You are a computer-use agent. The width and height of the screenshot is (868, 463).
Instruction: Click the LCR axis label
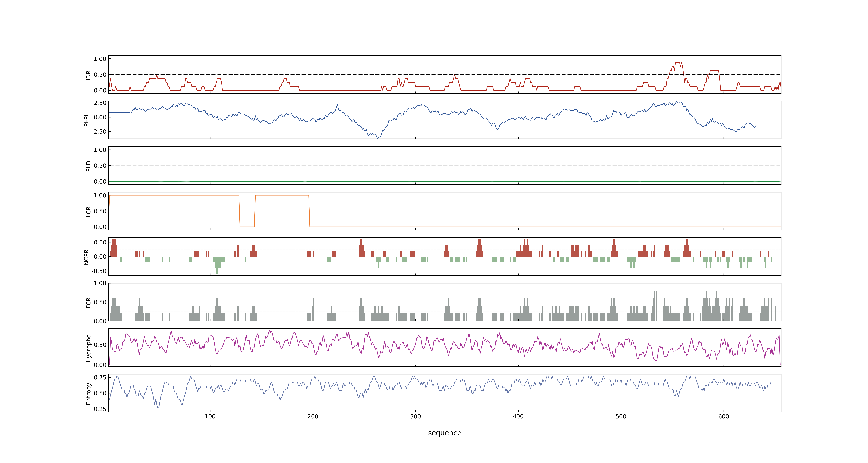coord(88,212)
